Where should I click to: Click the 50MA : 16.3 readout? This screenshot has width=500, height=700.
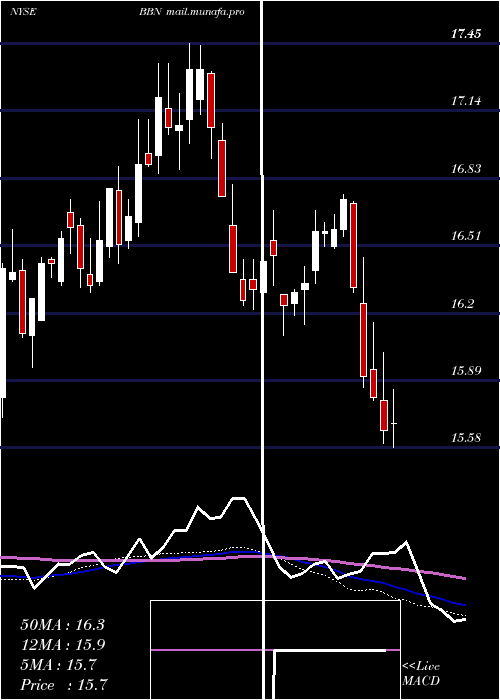point(62,625)
